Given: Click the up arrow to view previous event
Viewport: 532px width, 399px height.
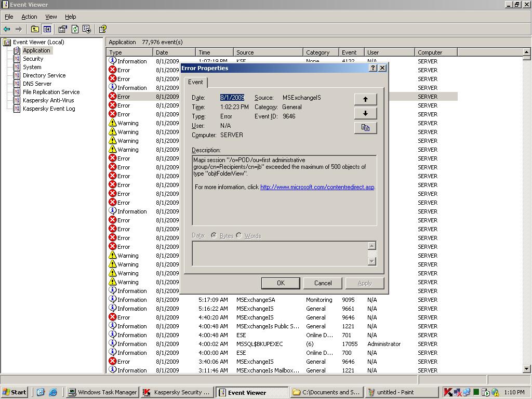Looking at the screenshot, I should click(x=365, y=99).
